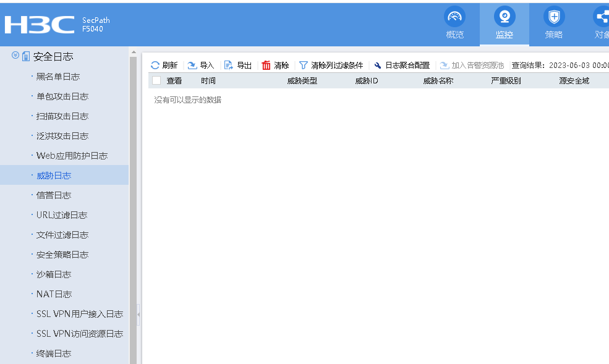The height and width of the screenshot is (364, 609).
Task: Open 黑名单日志 in sidebar
Action: click(x=58, y=77)
